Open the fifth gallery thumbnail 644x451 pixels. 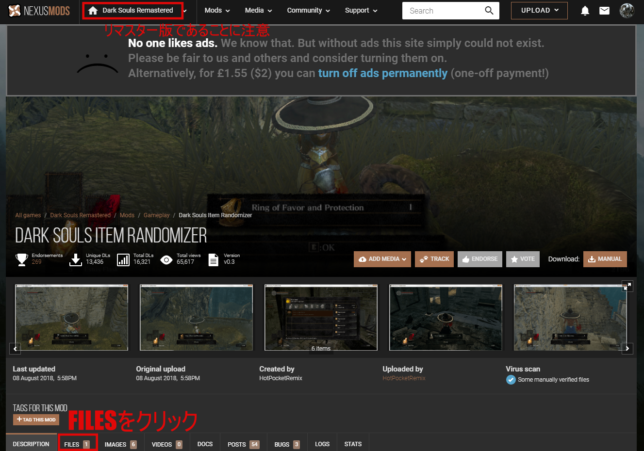(570, 317)
